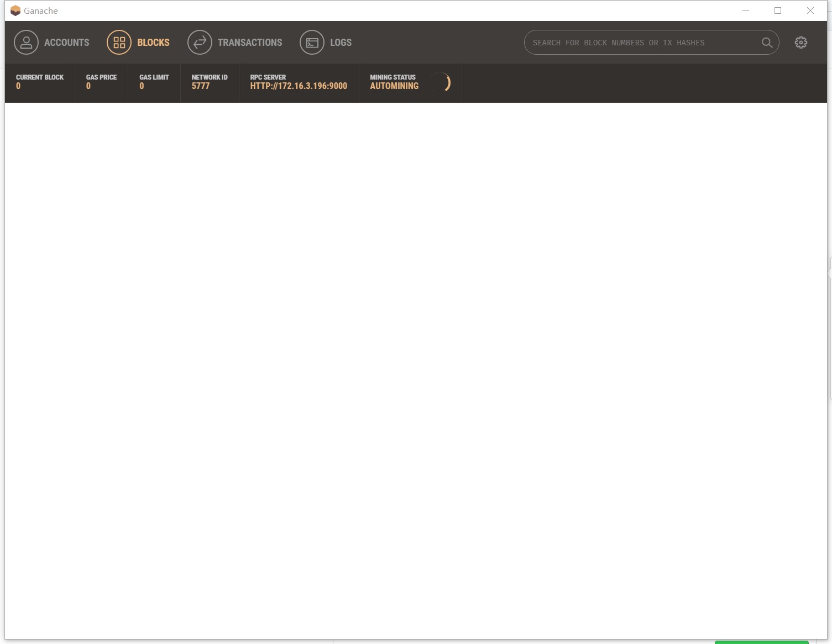Open the Accounts page icon

point(26,42)
